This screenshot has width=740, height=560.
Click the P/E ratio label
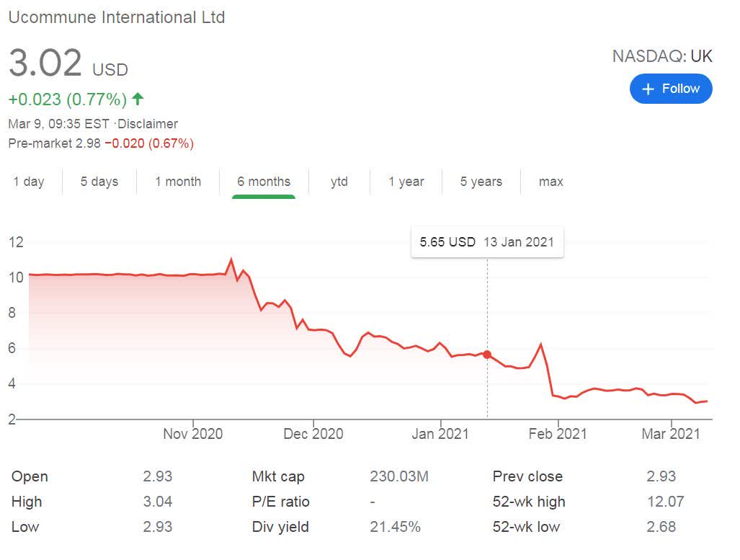coord(280,502)
